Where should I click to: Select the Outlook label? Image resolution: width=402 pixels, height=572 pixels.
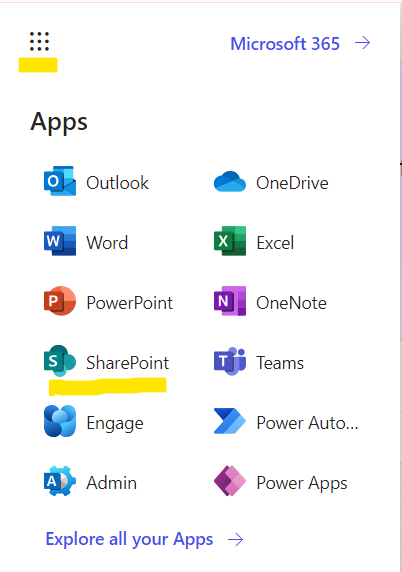(117, 183)
